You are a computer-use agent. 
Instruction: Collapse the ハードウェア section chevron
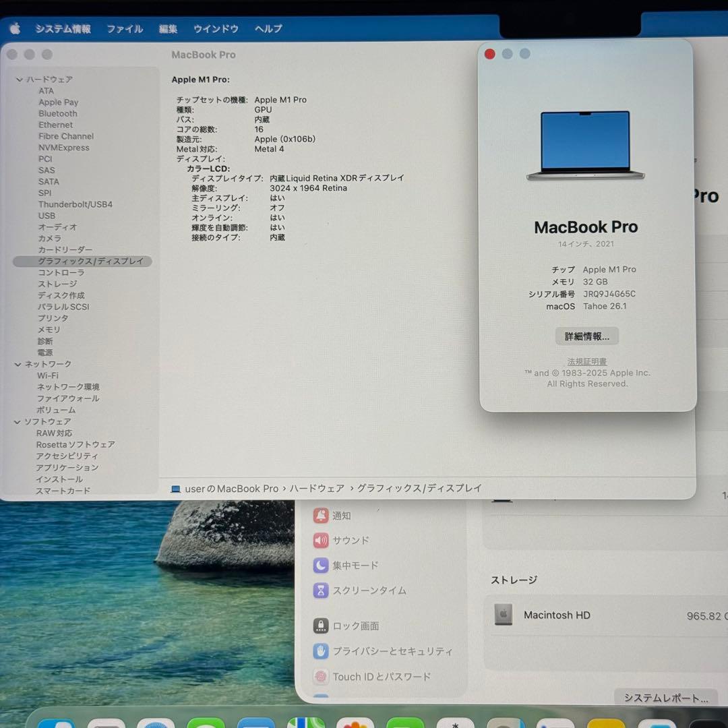[19, 80]
